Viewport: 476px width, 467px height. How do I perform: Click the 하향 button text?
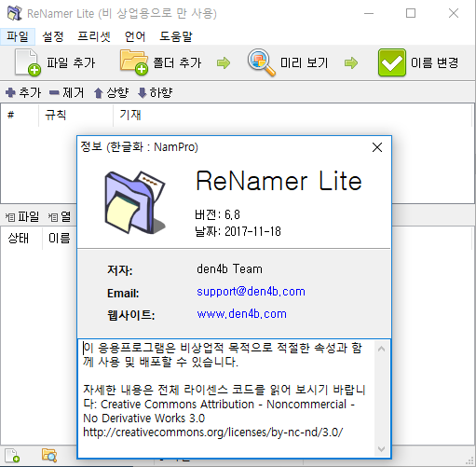(161, 92)
